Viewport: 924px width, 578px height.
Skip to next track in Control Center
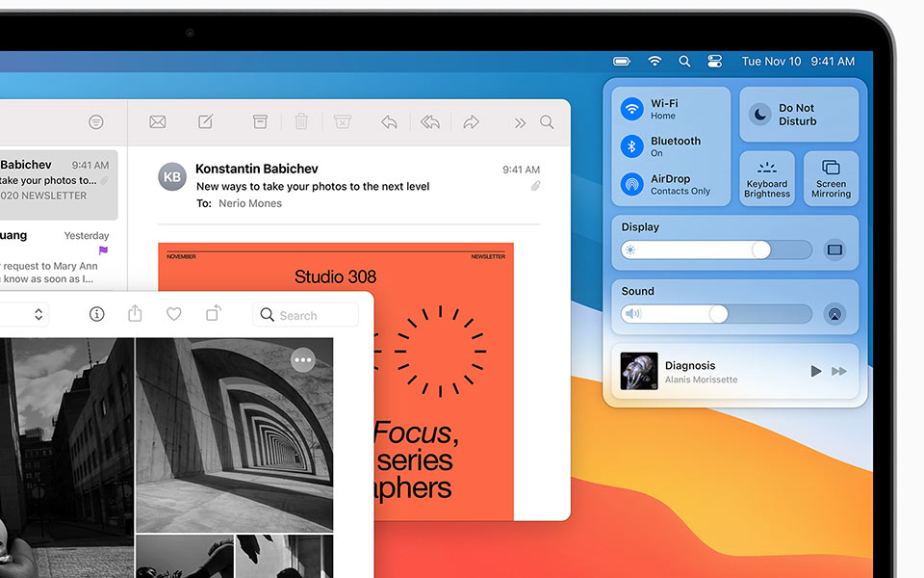click(x=839, y=371)
